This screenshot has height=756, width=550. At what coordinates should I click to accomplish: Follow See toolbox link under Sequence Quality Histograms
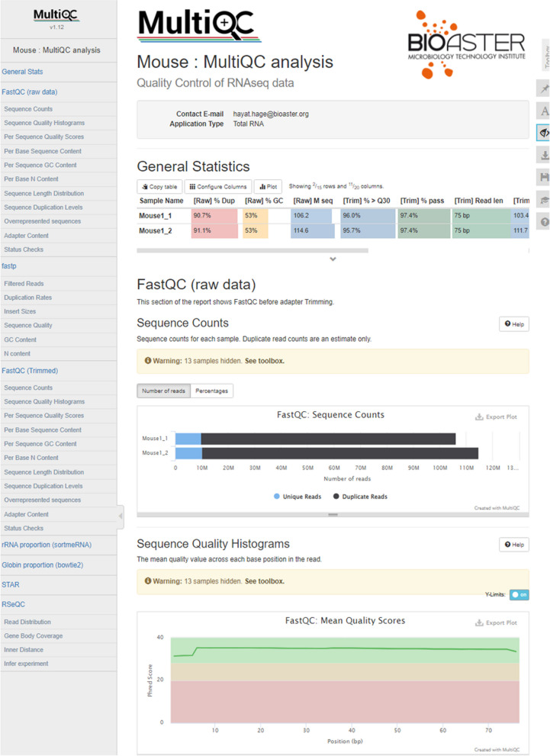click(x=264, y=581)
